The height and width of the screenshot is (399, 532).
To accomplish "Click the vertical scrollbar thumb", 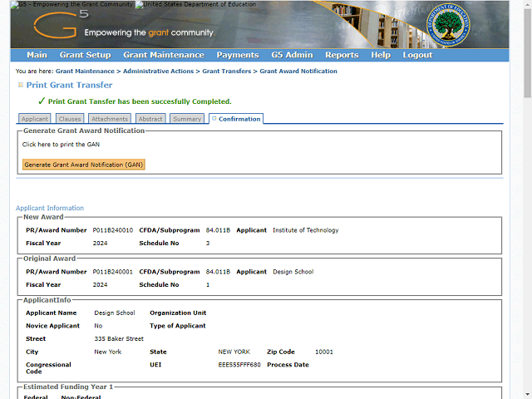I will (528, 53).
